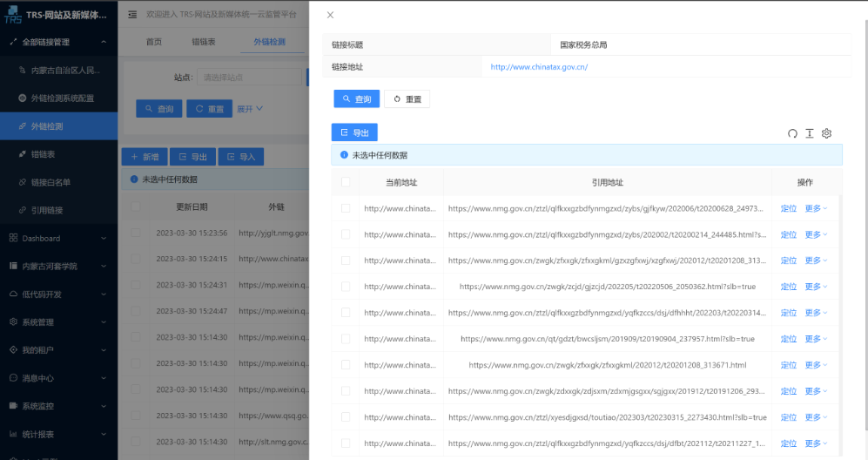Screen dimensions: 868x460
Task: Click the sidebar collapse icon in header
Action: 132,15
